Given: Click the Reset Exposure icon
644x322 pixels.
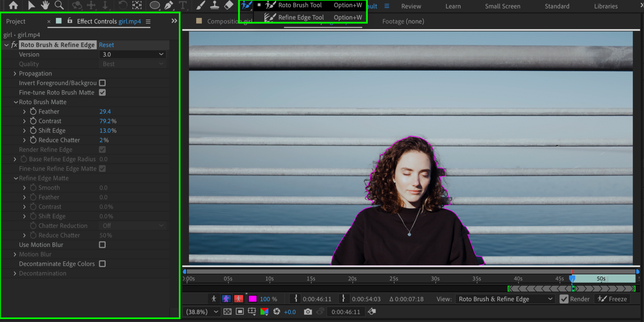Looking at the screenshot, I should coord(276,312).
